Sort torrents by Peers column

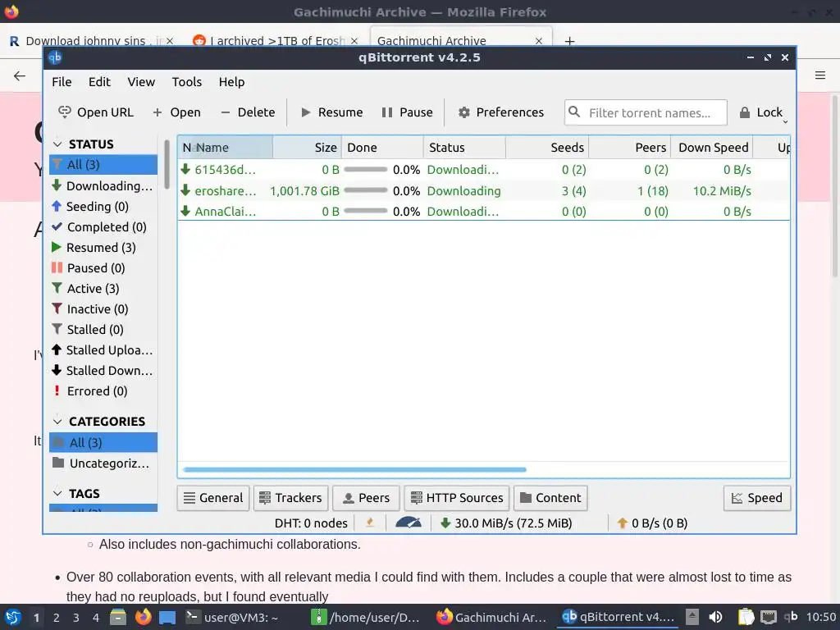tap(629, 148)
